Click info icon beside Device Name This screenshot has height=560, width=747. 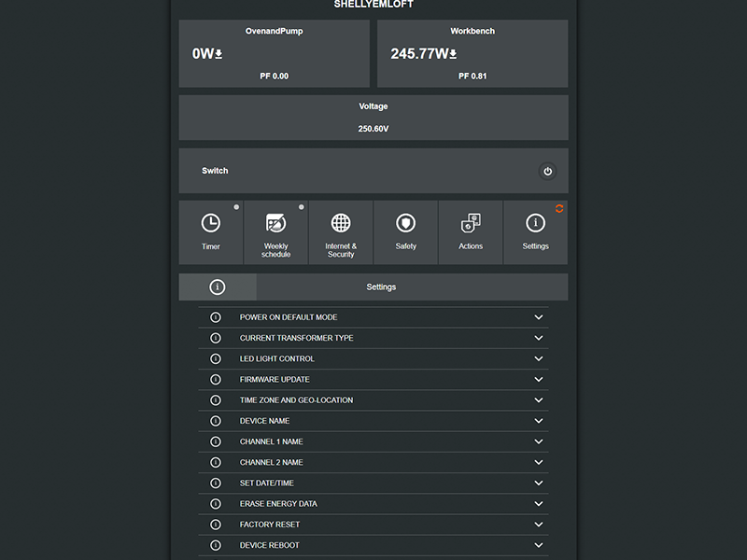coord(216,421)
